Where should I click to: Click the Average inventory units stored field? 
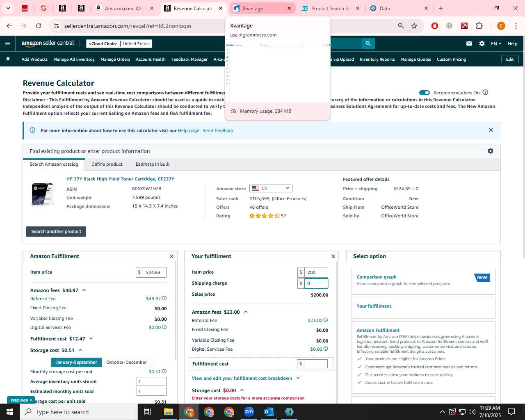(151, 381)
